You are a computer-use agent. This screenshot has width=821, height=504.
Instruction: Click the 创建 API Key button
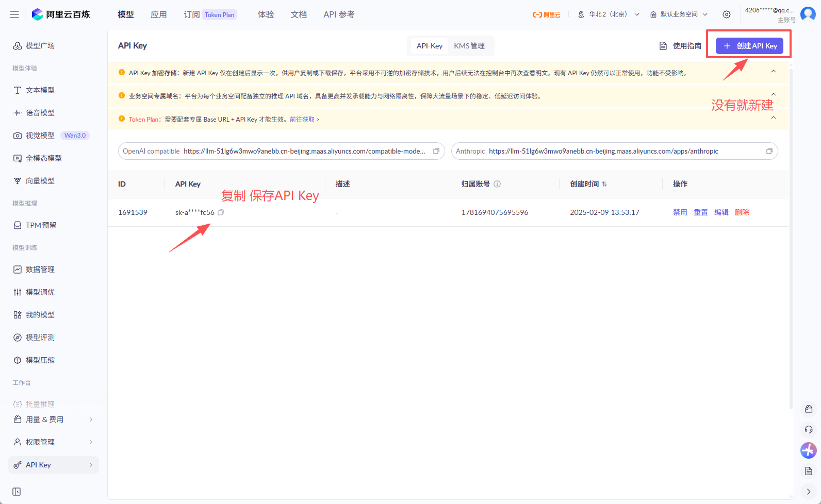[x=750, y=46]
